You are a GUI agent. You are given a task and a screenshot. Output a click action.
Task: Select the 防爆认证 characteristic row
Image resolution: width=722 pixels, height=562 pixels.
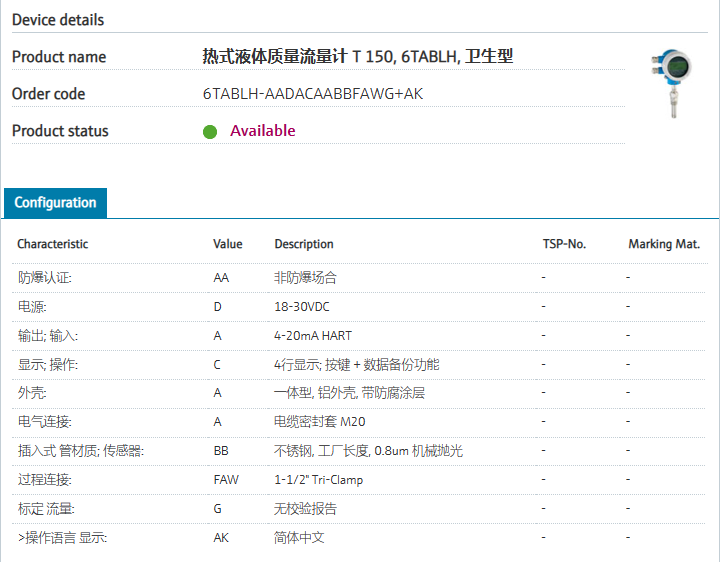(45, 278)
